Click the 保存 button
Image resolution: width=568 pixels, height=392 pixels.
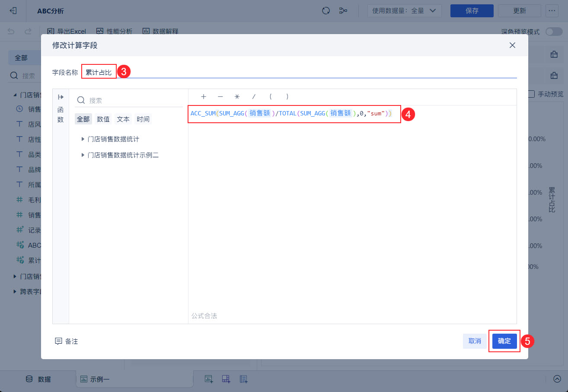click(472, 11)
